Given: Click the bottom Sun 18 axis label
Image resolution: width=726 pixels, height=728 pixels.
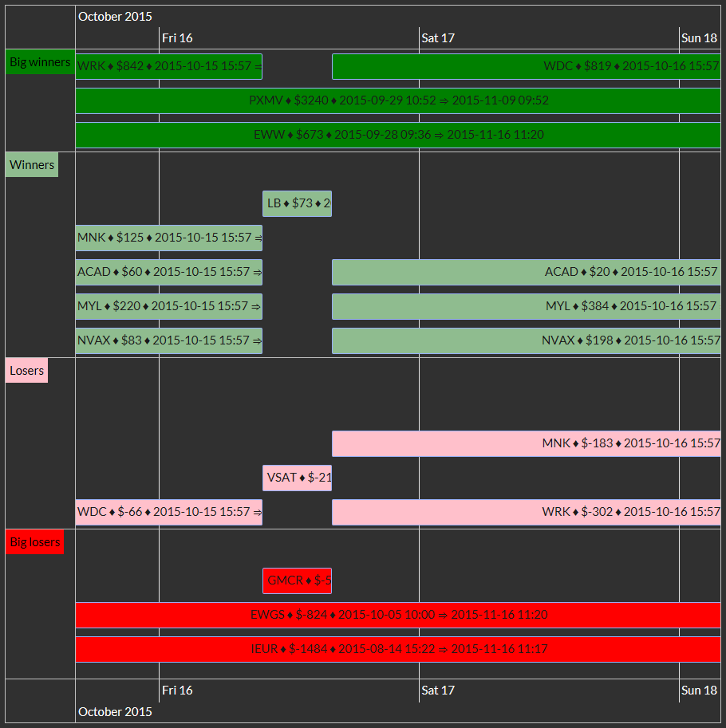Looking at the screenshot, I should pyautogui.click(x=699, y=691).
